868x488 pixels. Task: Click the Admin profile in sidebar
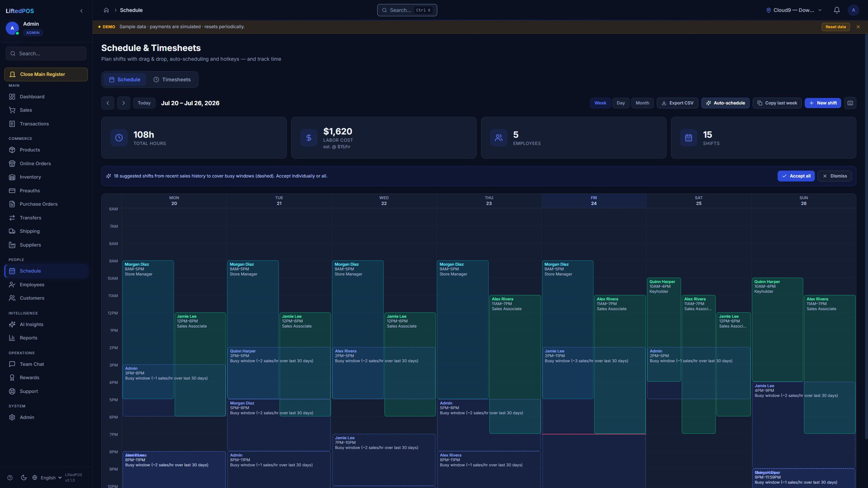(25, 28)
